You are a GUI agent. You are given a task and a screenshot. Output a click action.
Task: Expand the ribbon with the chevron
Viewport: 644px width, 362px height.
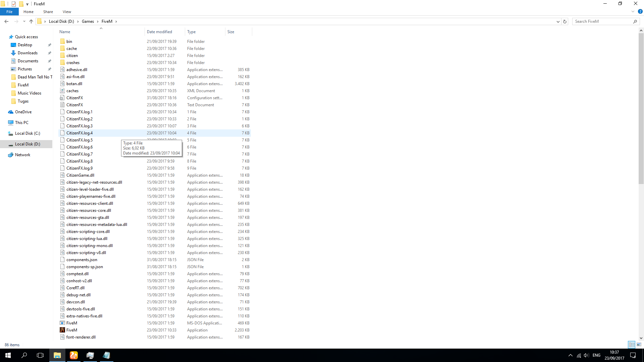(633, 12)
